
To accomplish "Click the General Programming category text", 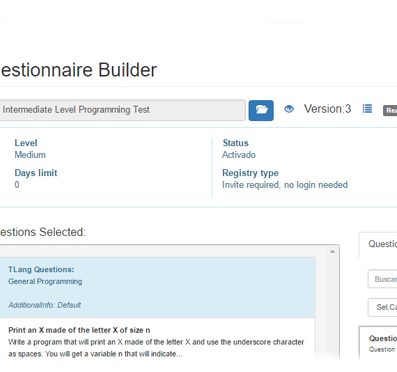I will coord(45,281).
